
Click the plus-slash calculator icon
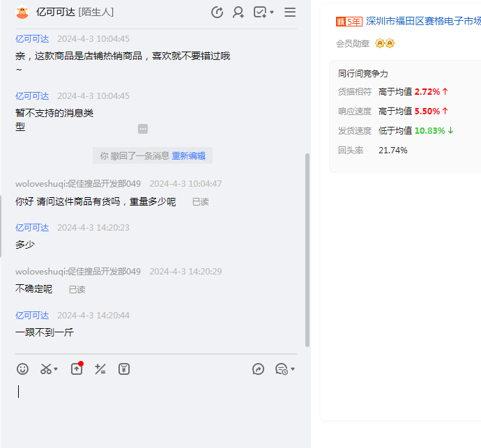click(100, 369)
